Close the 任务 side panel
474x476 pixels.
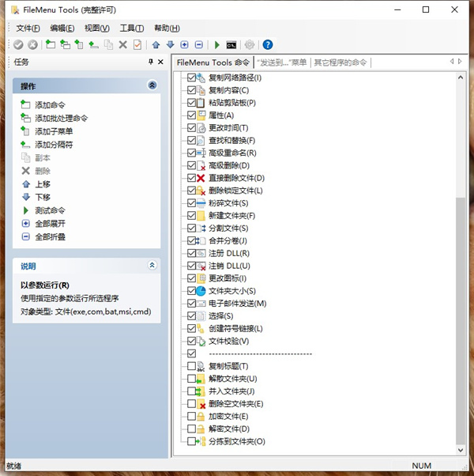pos(160,62)
